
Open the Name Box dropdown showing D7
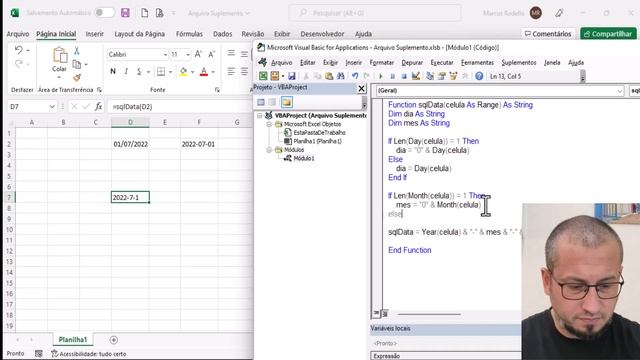[52, 107]
